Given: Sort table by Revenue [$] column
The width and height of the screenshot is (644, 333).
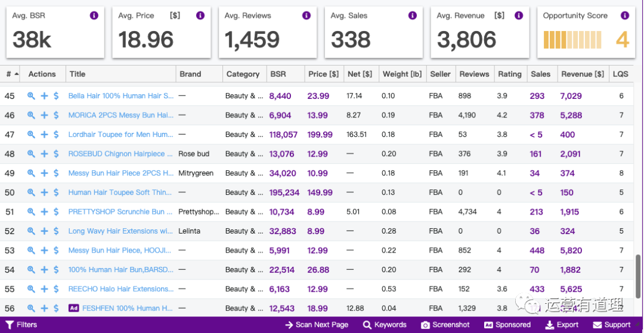Looking at the screenshot, I should pyautogui.click(x=582, y=74).
